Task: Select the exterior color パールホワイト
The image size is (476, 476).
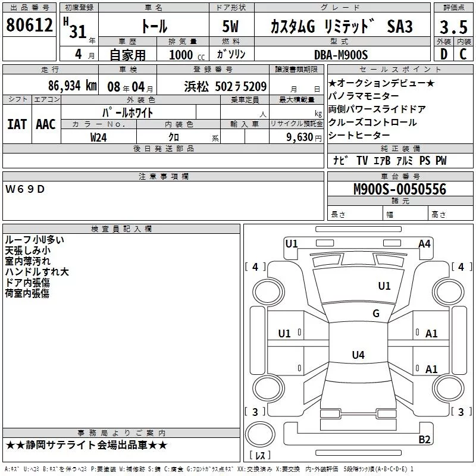Action: point(127,112)
